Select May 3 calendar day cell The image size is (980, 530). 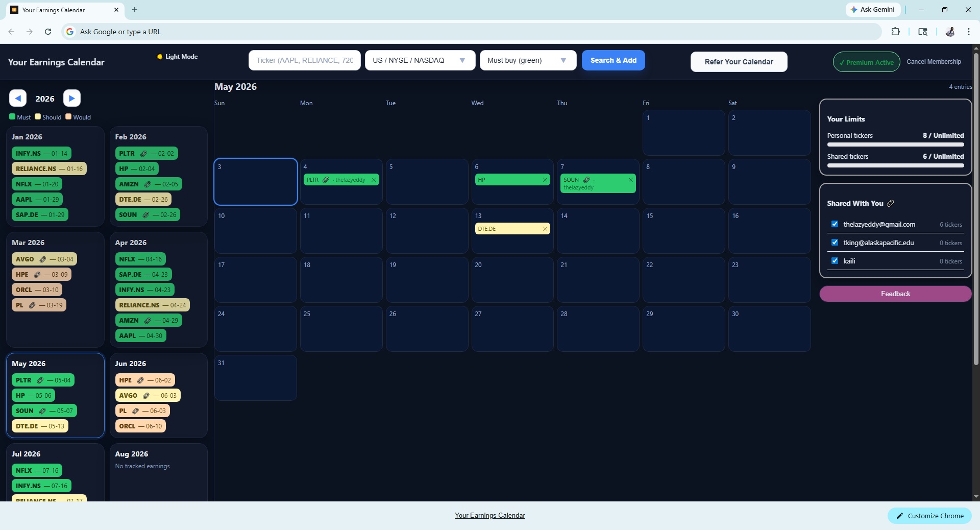click(256, 182)
